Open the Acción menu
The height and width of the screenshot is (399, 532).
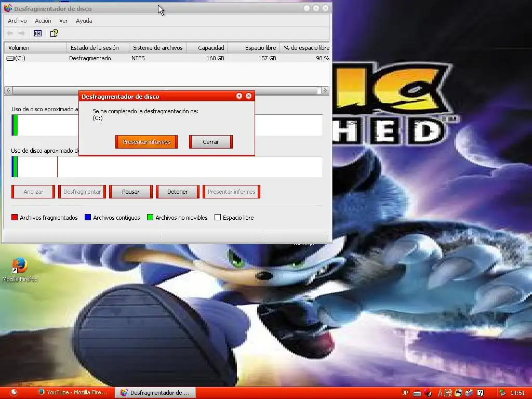tap(43, 21)
